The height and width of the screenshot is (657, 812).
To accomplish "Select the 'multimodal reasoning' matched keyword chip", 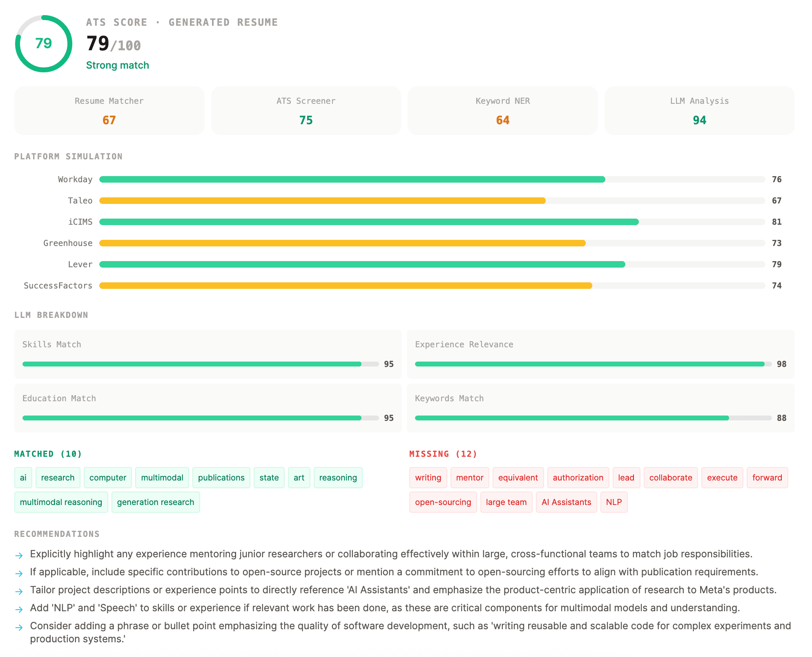I will click(61, 502).
